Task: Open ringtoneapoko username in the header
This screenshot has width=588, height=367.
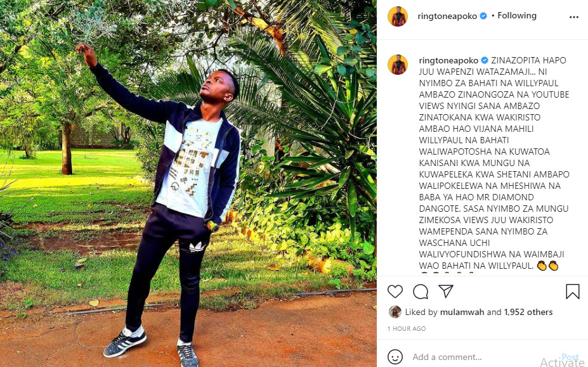Action: tap(447, 16)
